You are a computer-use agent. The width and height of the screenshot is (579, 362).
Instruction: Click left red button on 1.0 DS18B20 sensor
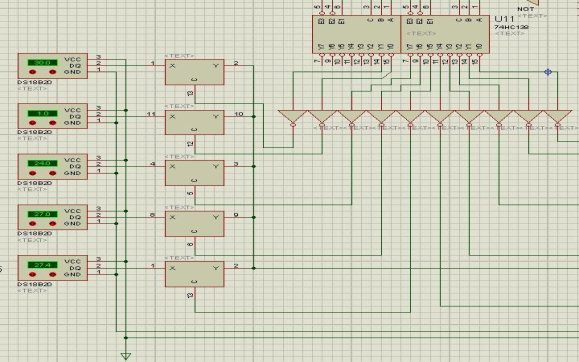pyautogui.click(x=32, y=123)
